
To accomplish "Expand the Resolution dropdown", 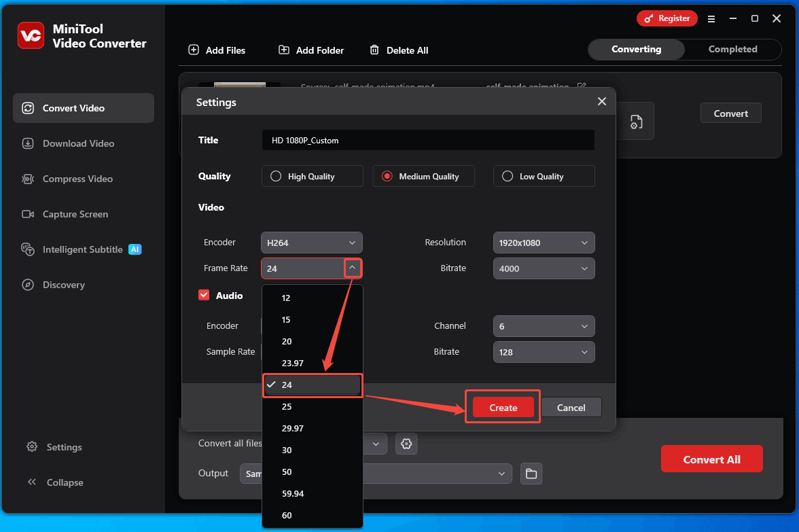I will tap(544, 243).
